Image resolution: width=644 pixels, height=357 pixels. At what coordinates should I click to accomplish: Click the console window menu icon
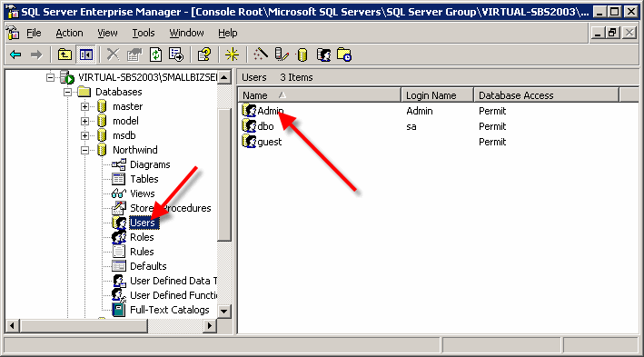(x=13, y=33)
